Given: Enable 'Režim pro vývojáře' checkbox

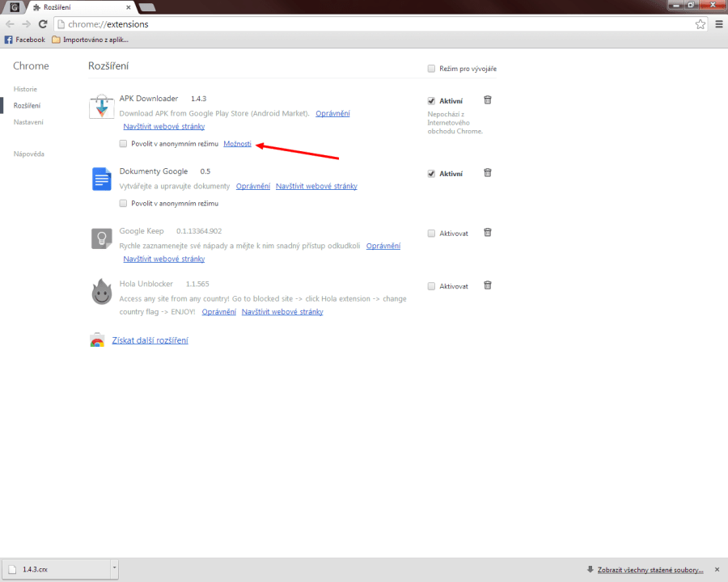Looking at the screenshot, I should (431, 69).
